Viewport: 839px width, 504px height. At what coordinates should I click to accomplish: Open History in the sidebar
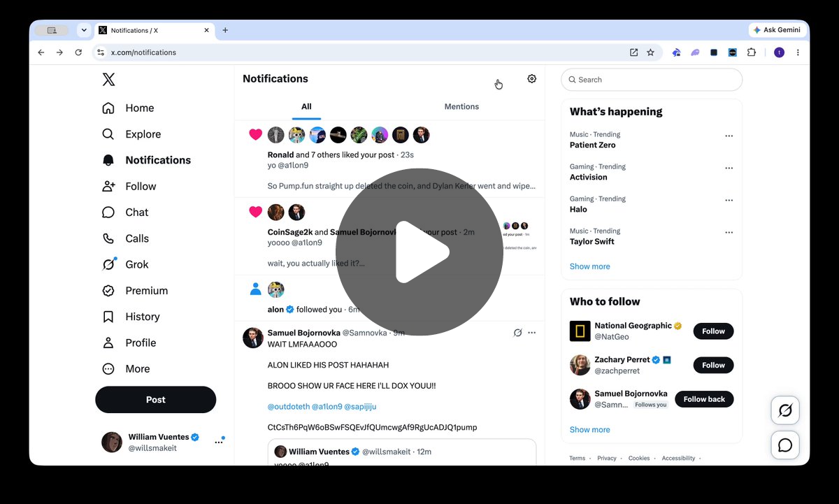(x=131, y=317)
